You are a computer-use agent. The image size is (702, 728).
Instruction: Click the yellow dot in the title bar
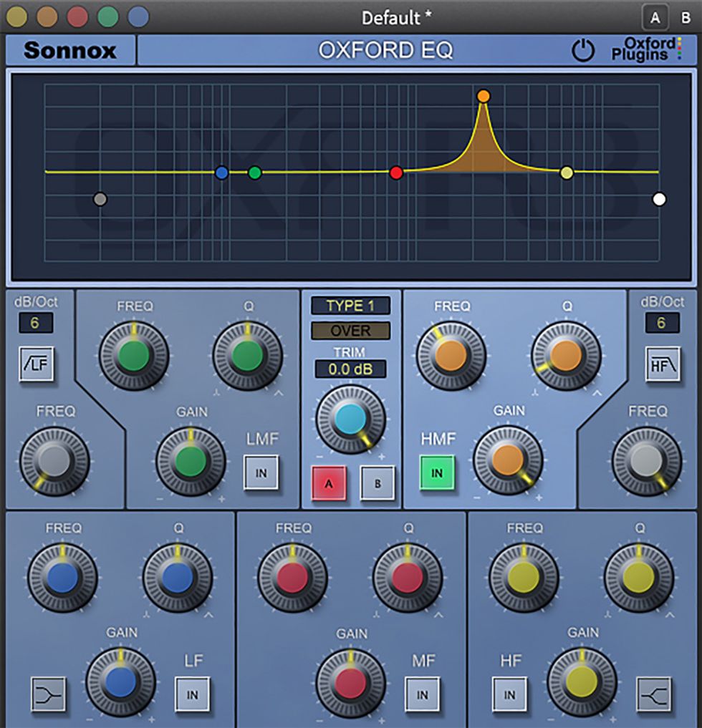click(17, 17)
